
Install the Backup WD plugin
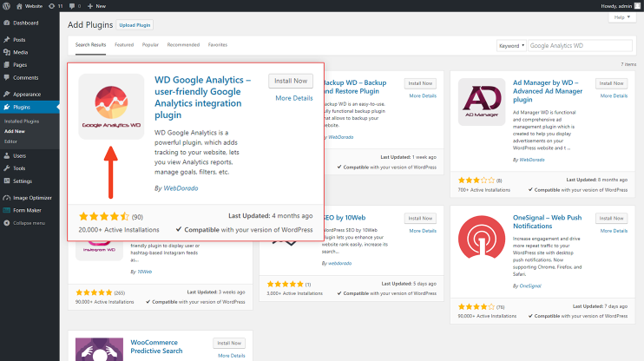tap(420, 83)
